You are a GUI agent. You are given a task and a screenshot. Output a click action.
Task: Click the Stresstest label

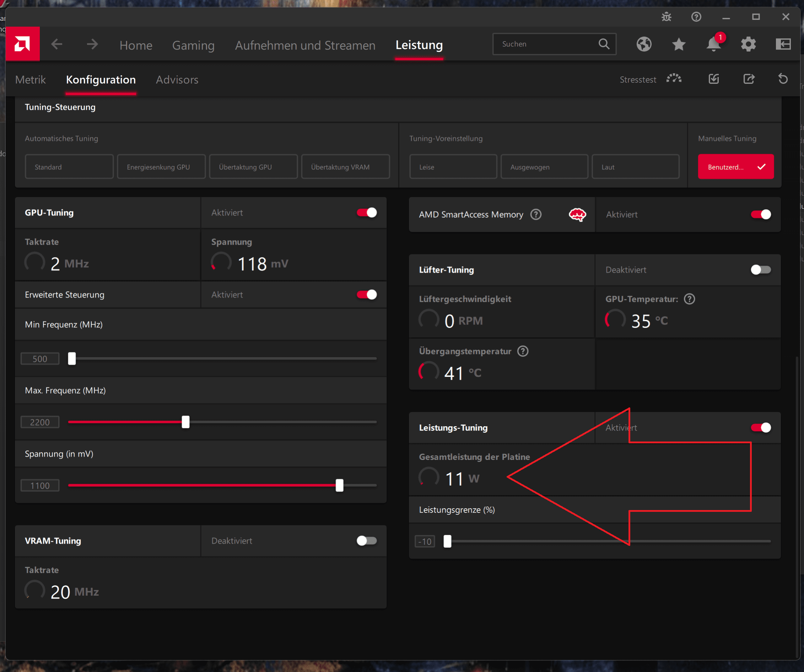coord(638,80)
